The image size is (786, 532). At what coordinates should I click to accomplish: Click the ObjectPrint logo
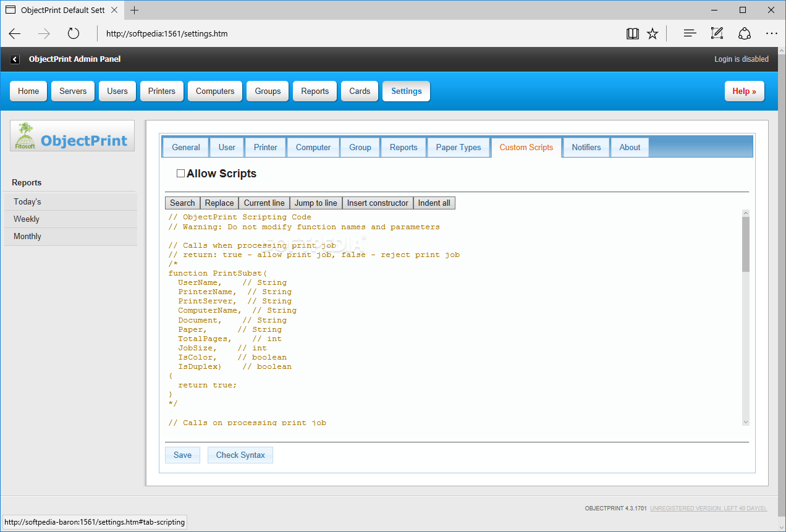72,136
